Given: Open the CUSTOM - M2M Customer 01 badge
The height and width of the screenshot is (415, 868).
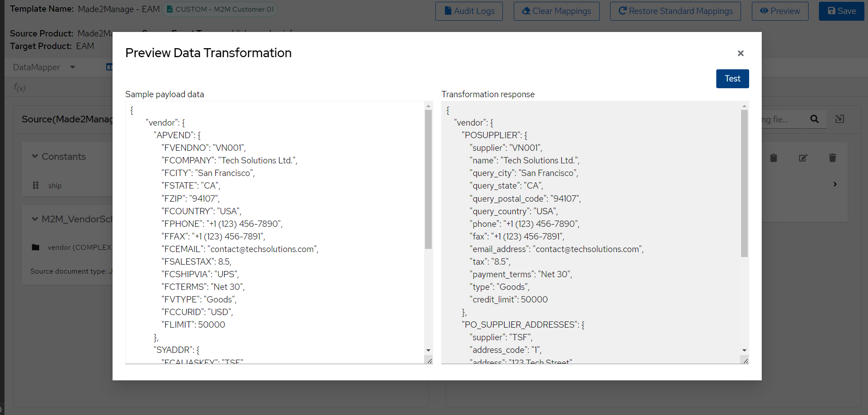Looking at the screenshot, I should [x=220, y=9].
